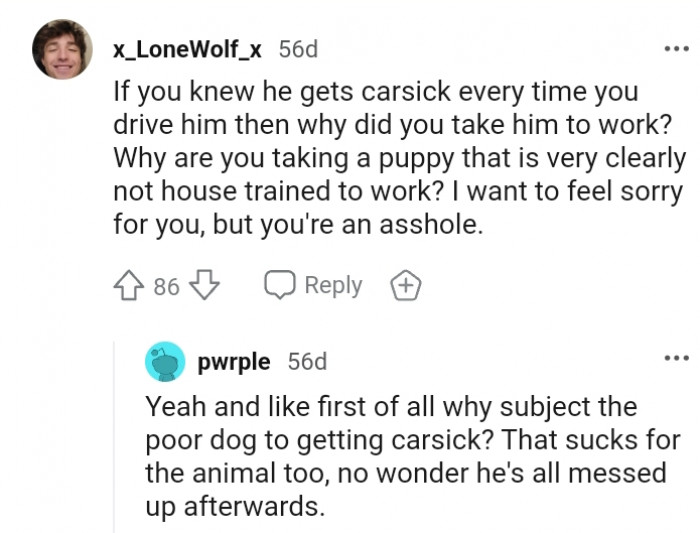The image size is (700, 533).
Task: Click the line "up afterwards." in pwrple's reply
Action: tap(235, 506)
